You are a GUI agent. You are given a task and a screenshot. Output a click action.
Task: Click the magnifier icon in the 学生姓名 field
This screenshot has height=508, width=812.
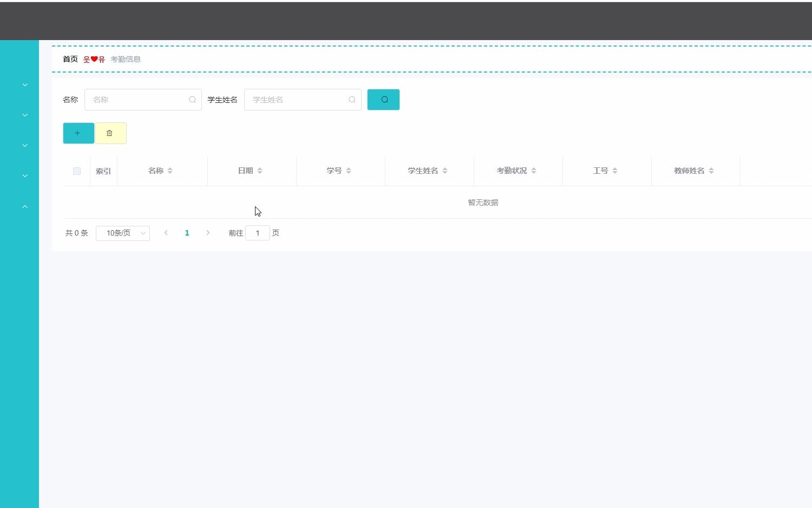click(x=352, y=100)
